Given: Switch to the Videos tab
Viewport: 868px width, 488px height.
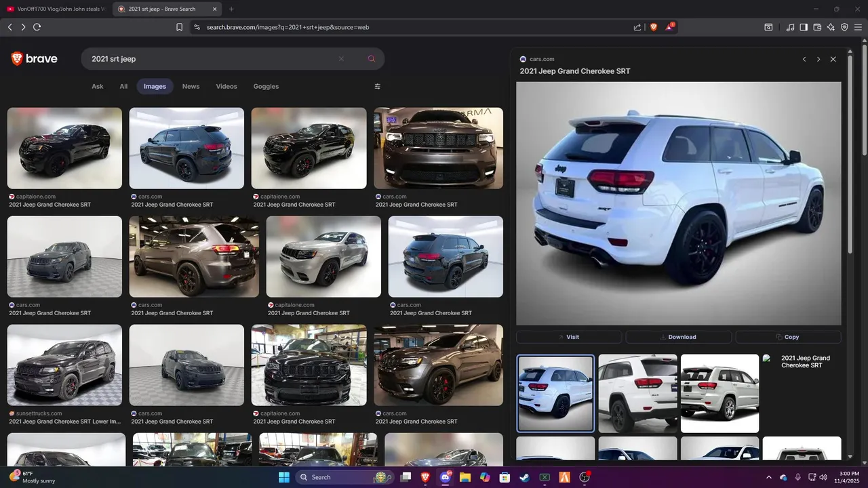Looking at the screenshot, I should pos(226,86).
